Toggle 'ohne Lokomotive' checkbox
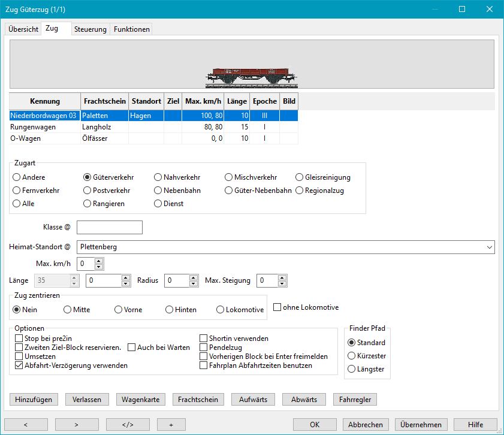The width and height of the screenshot is (504, 435). point(277,307)
